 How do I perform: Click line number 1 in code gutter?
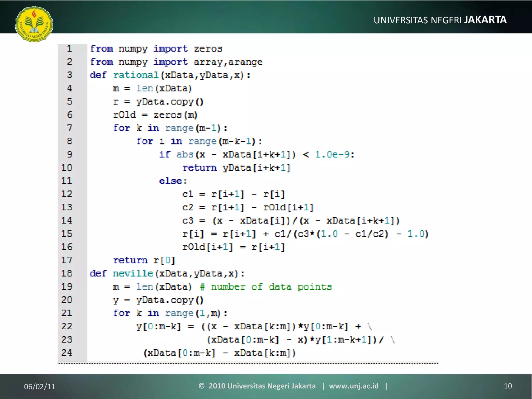tap(69, 49)
